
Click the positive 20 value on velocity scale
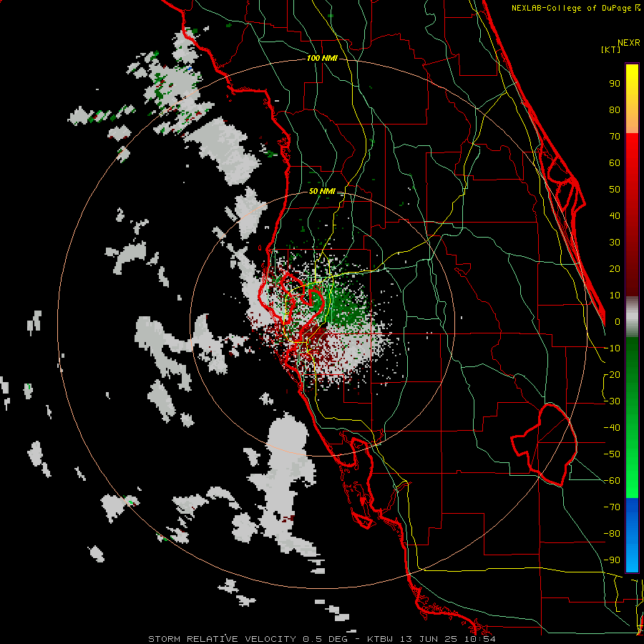tap(615, 269)
